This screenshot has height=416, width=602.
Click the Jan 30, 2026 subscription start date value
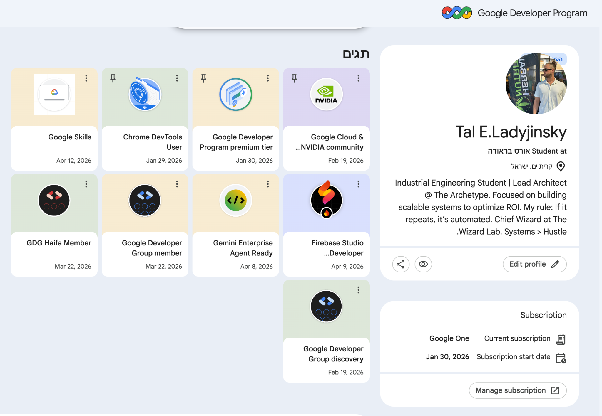click(448, 357)
